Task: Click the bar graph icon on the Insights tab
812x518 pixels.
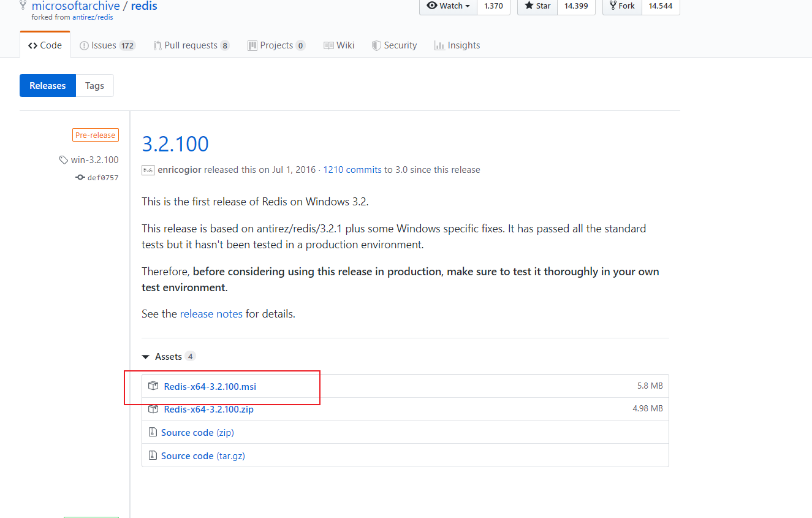Action: pyautogui.click(x=439, y=45)
